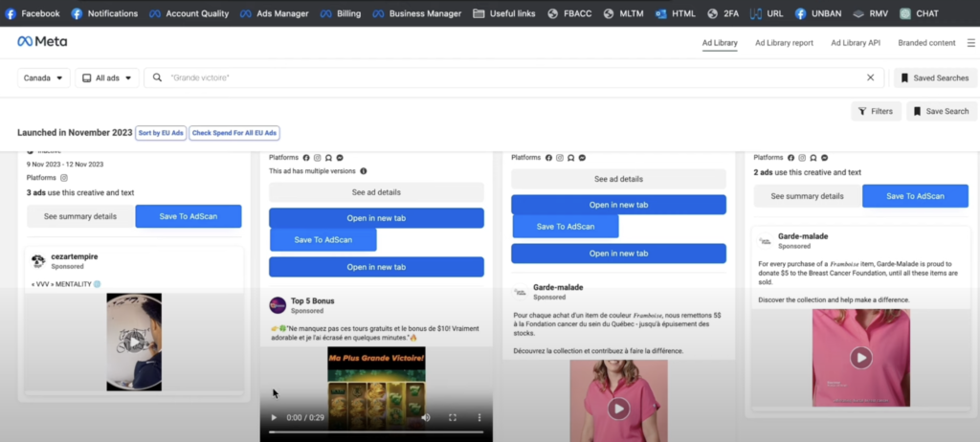Click Save Search button
Viewport: 980px width, 442px height.
pyautogui.click(x=942, y=111)
